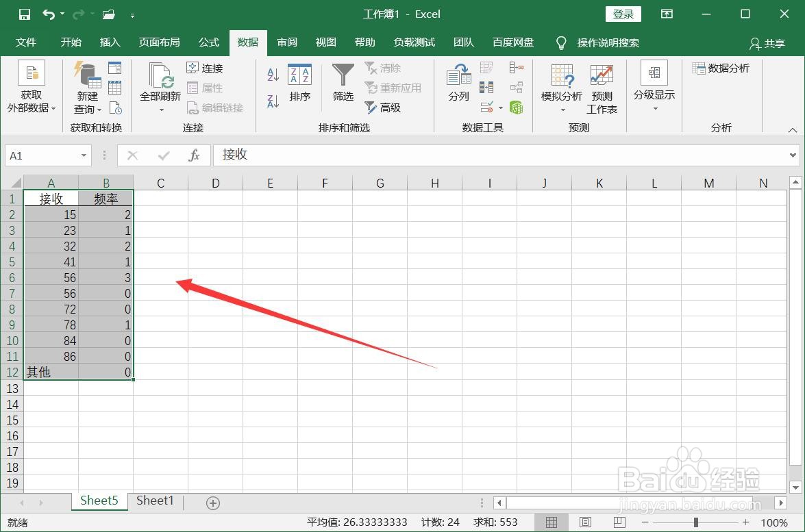The image size is (805, 532).
Task: Switch to the 公式 ribbon tab
Action: pyautogui.click(x=208, y=42)
